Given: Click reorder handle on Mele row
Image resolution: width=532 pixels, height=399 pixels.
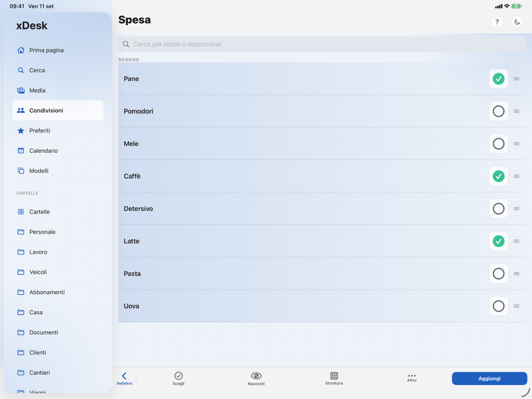Looking at the screenshot, I should [x=516, y=144].
